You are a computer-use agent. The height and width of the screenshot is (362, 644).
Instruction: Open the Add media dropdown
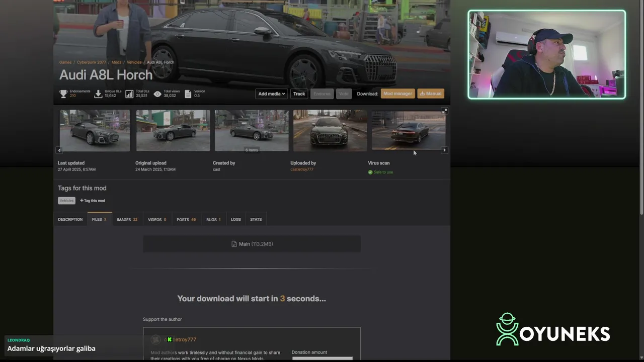click(272, 94)
